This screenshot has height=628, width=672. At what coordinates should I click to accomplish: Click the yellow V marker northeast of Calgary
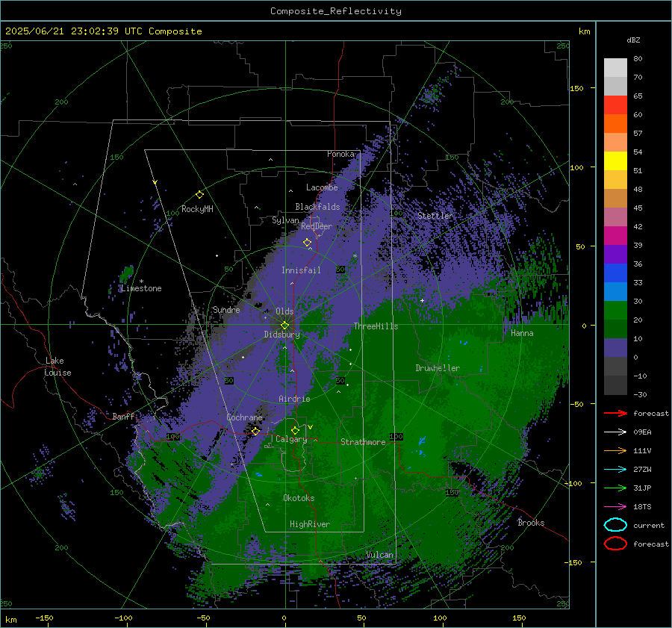coord(310,427)
